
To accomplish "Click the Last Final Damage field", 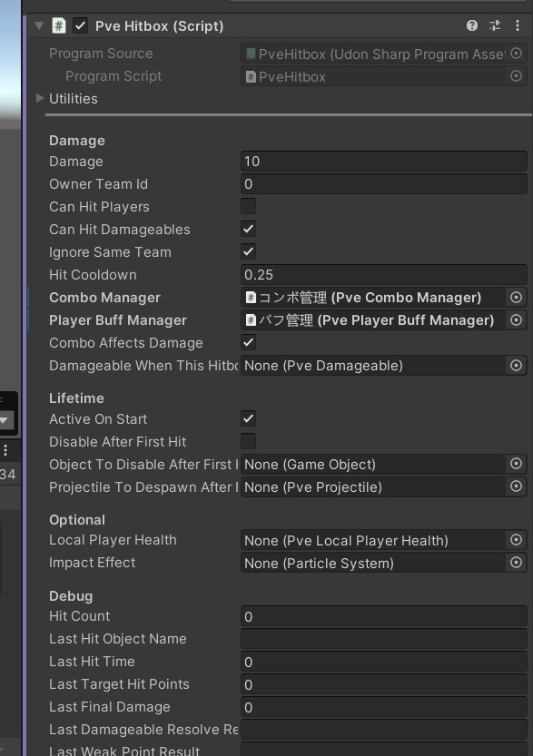I will [x=384, y=707].
